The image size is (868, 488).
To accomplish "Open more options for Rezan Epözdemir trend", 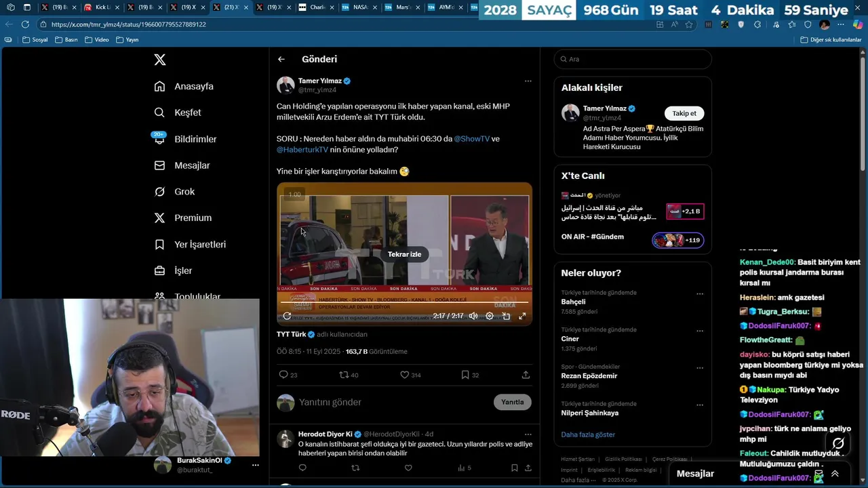I will (700, 368).
